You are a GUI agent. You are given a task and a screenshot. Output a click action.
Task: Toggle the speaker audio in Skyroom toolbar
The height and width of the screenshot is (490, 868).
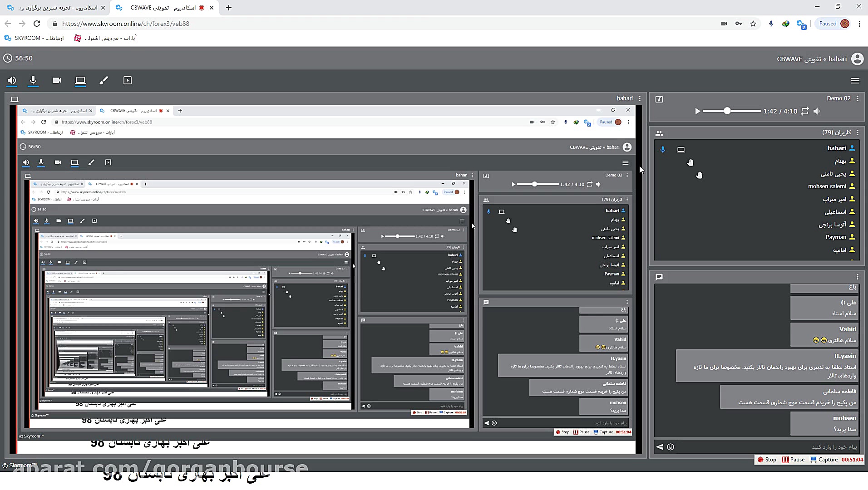12,80
